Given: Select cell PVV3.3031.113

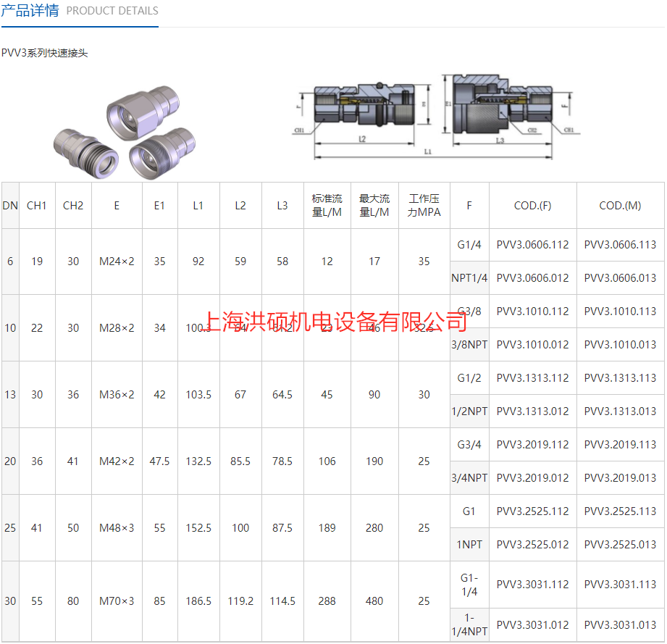Looking at the screenshot, I should pos(620,585).
